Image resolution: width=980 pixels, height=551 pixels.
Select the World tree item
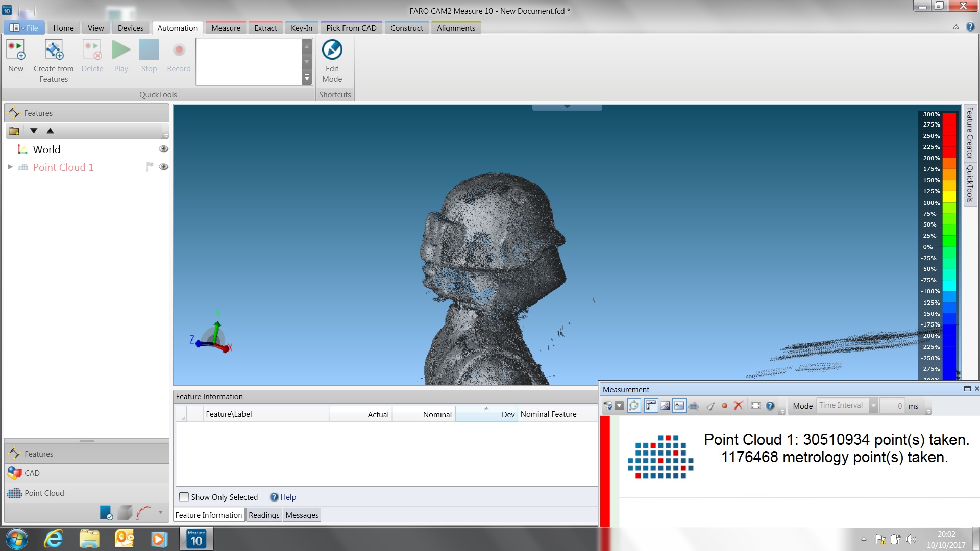[x=46, y=149]
